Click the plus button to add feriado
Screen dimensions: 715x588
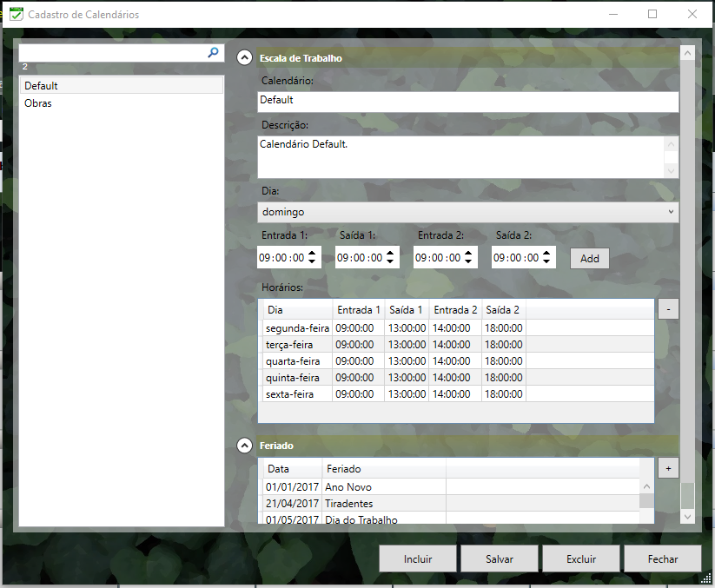(668, 468)
